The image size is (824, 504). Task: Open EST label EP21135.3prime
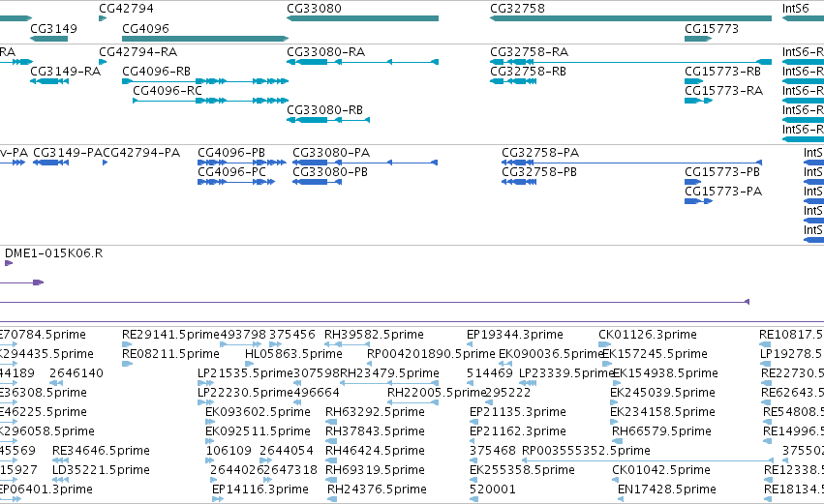[518, 411]
